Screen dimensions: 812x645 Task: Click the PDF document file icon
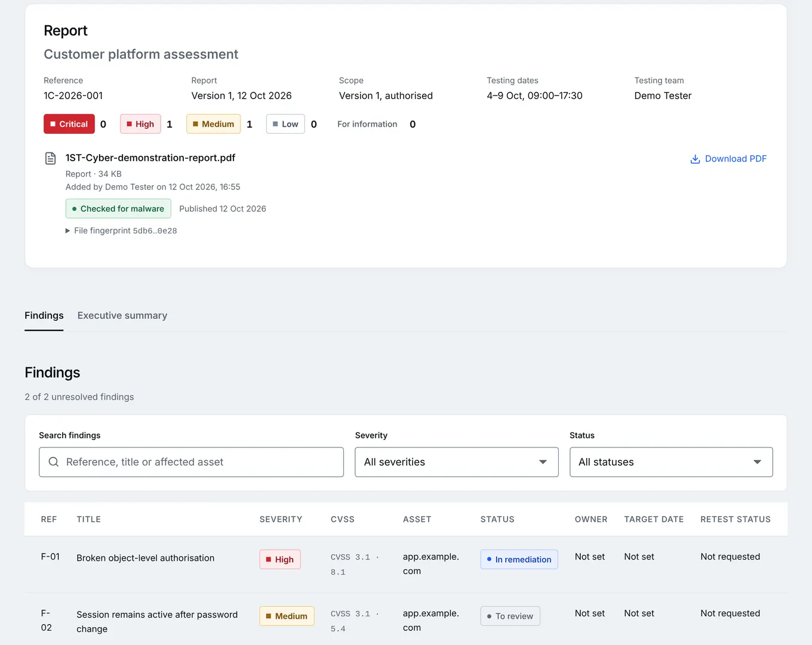point(51,158)
